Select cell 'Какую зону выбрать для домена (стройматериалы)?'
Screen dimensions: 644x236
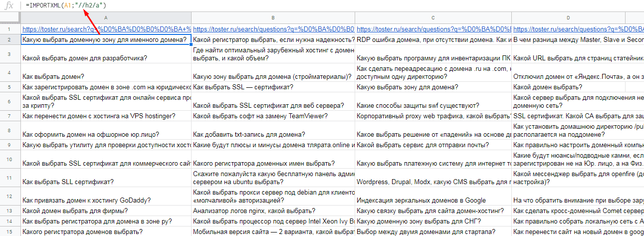coord(273,72)
